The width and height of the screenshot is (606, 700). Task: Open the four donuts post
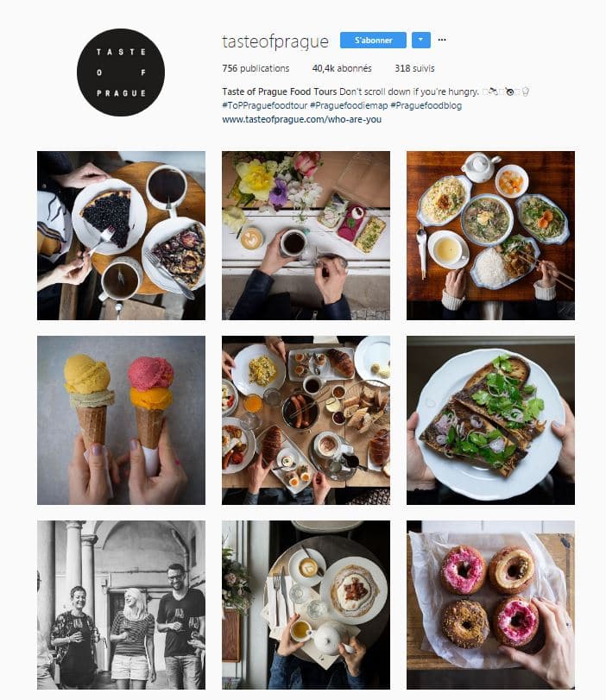[x=490, y=605]
